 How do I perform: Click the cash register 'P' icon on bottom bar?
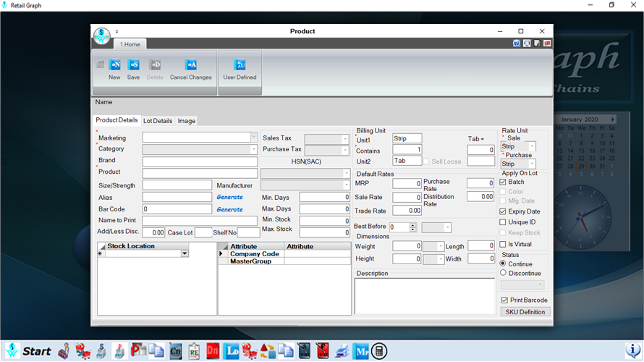[x=119, y=351]
